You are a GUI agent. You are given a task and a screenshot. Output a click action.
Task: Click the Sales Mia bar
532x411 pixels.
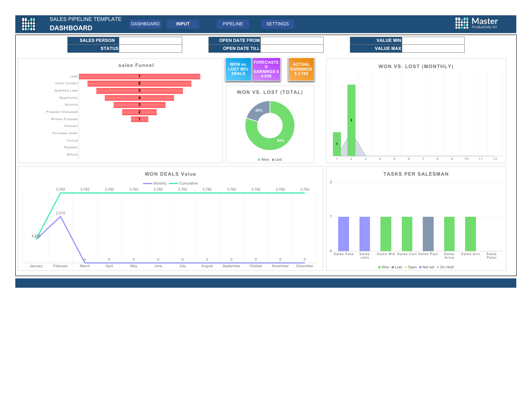coord(386,234)
